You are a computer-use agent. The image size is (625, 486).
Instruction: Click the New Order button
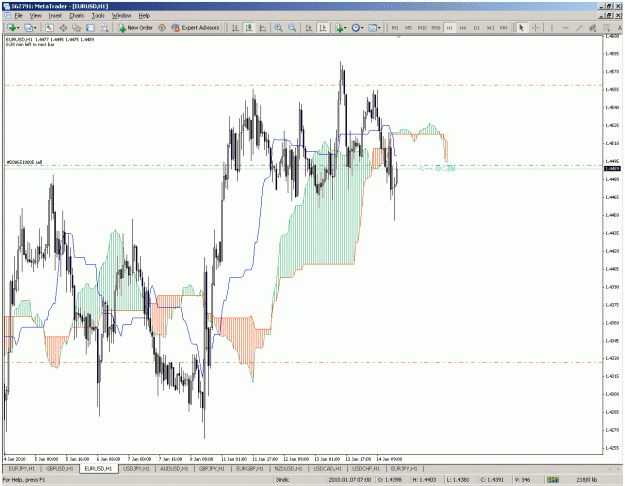coord(136,28)
